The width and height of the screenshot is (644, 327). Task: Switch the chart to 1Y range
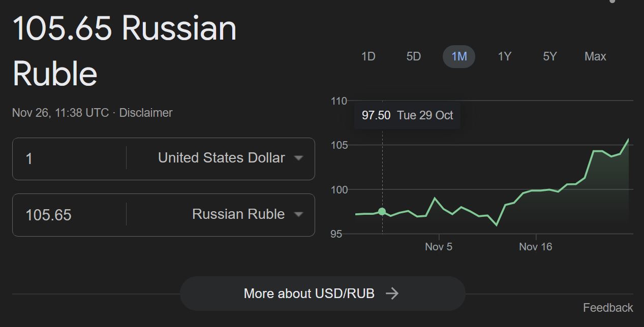pos(504,56)
